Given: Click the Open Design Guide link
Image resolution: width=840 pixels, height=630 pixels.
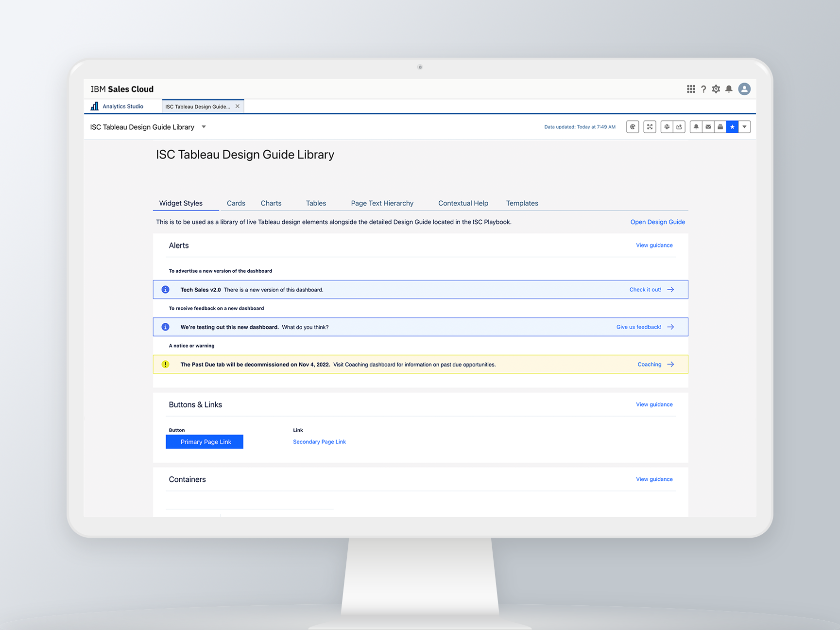Looking at the screenshot, I should point(658,222).
